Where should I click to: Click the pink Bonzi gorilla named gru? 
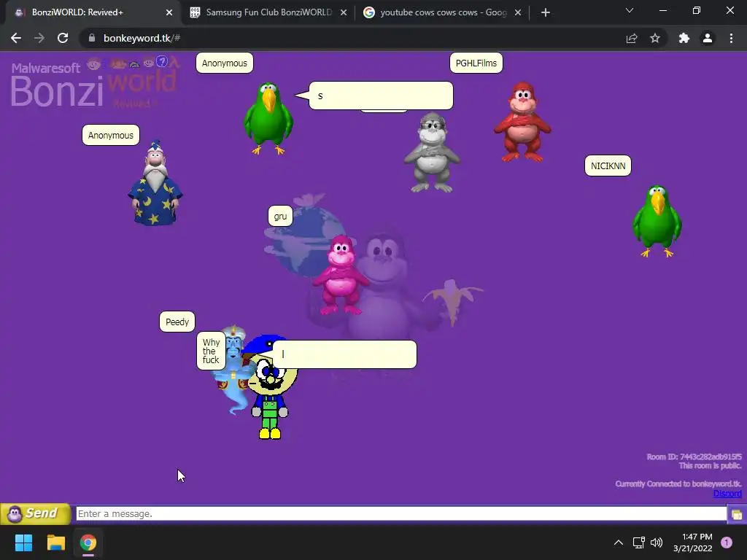[x=340, y=275]
